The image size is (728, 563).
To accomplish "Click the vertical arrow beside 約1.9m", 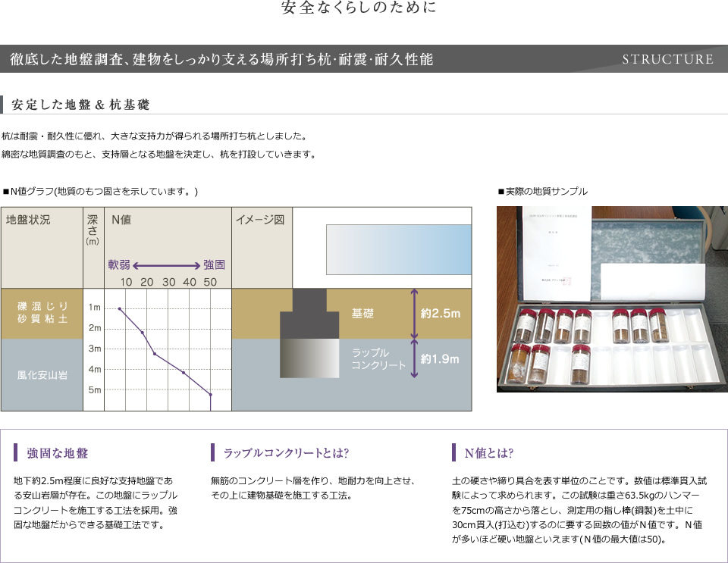I will click(414, 358).
